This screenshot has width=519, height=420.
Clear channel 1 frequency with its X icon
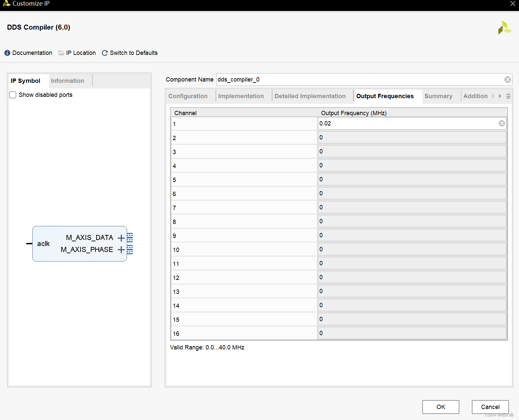coord(502,123)
